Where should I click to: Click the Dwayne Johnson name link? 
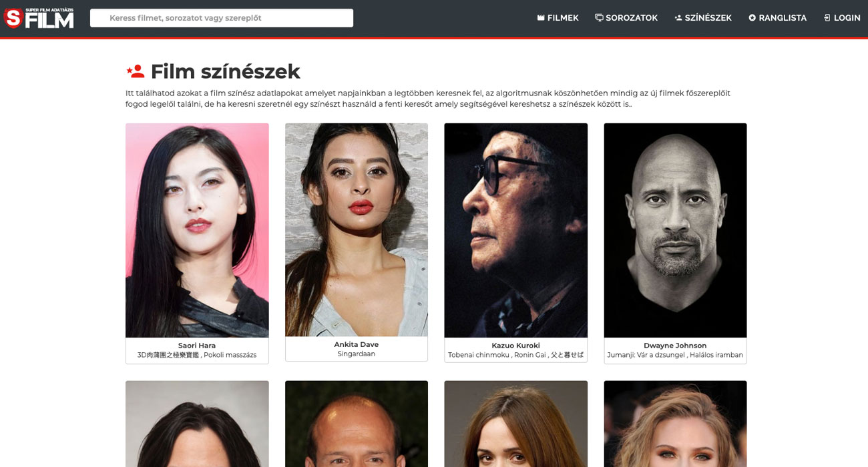[675, 346]
